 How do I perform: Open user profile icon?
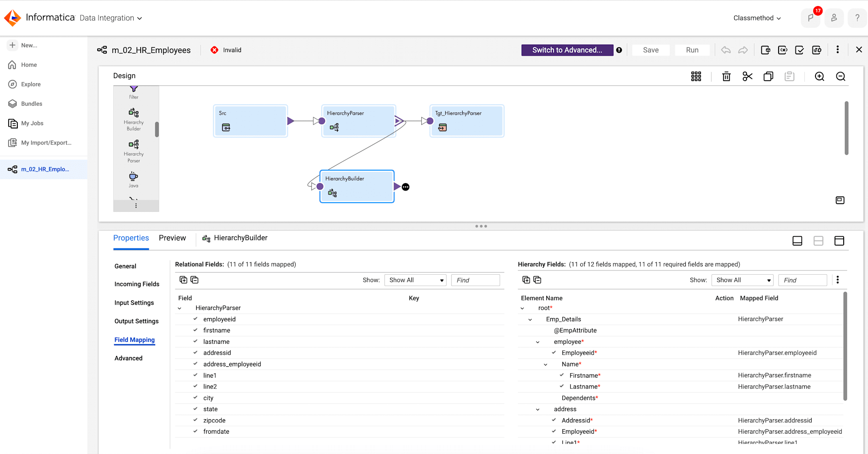click(834, 18)
